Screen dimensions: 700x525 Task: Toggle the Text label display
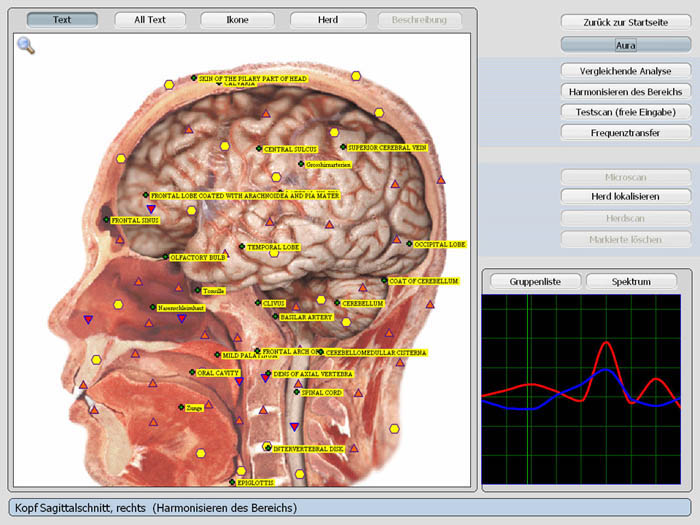62,20
